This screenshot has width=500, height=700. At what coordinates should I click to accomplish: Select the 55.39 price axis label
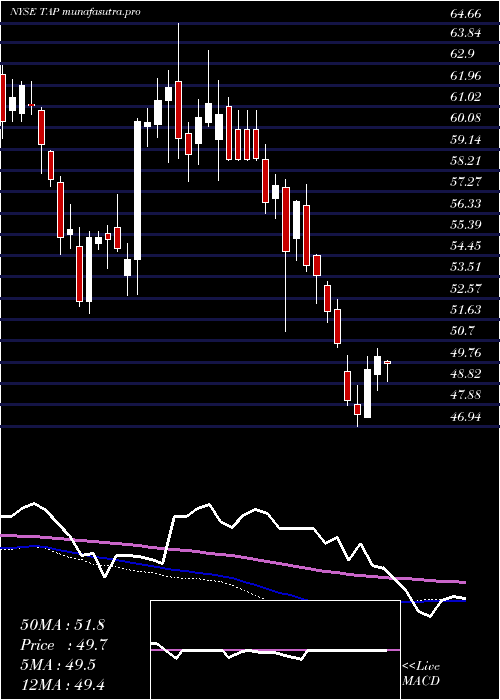466,225
